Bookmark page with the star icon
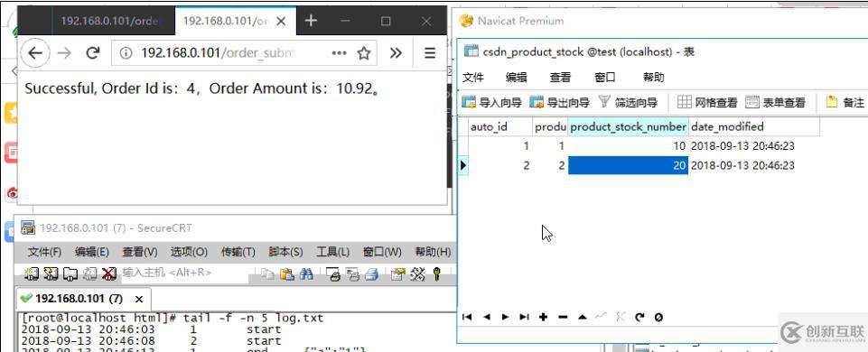868x352 pixels. click(364, 53)
